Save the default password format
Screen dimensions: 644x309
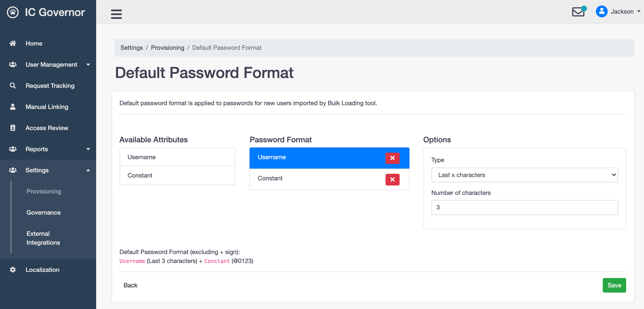[x=614, y=285]
